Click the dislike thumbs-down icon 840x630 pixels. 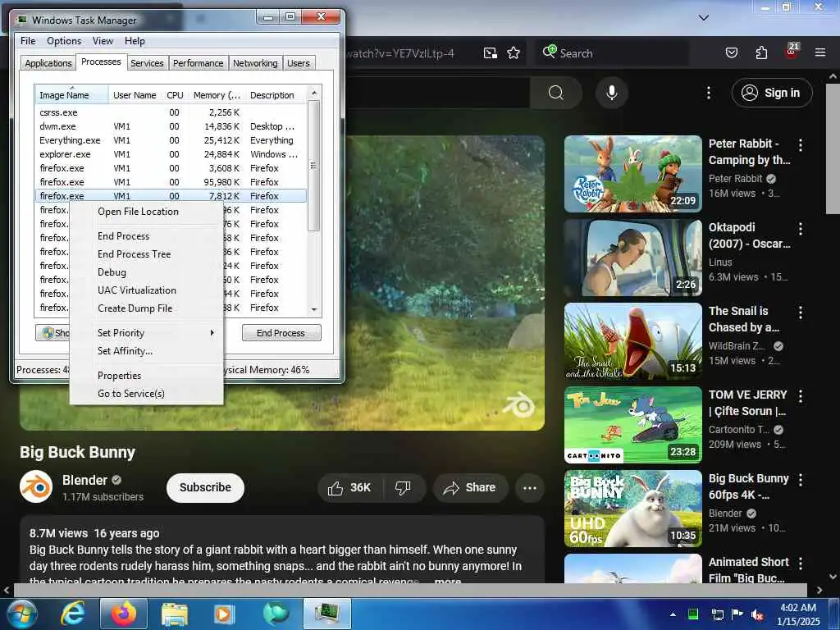403,487
